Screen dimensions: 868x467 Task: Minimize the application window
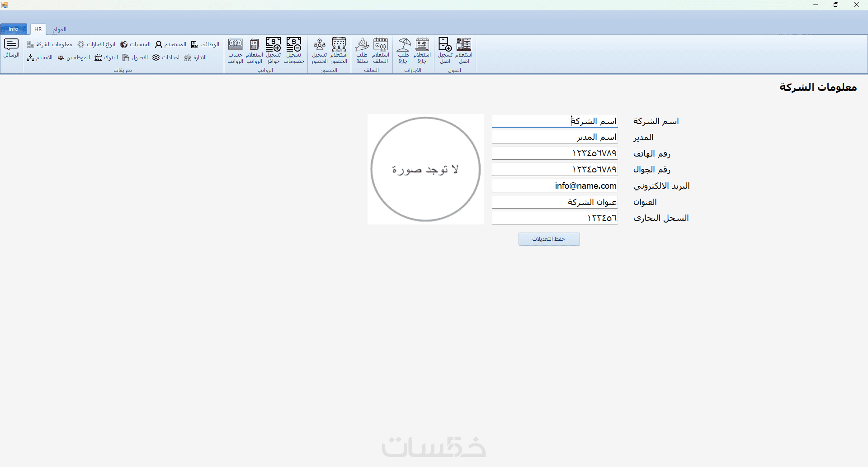(x=816, y=5)
